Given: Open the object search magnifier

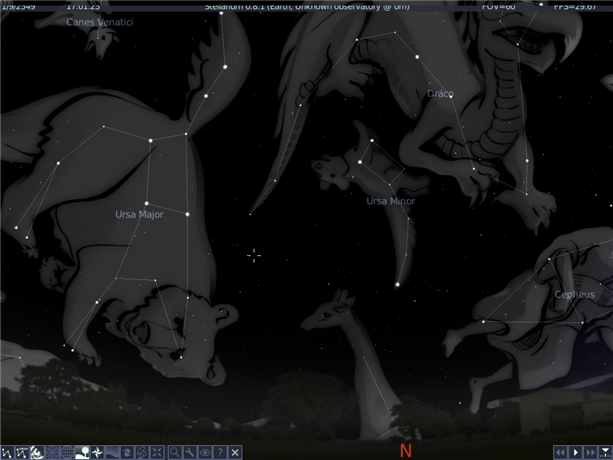Looking at the screenshot, I should click(175, 453).
